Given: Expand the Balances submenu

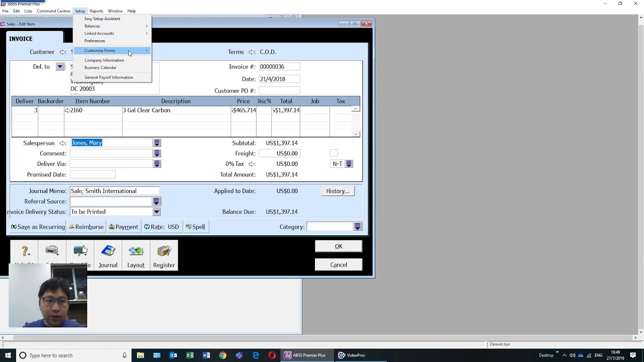Looking at the screenshot, I should [112, 26].
